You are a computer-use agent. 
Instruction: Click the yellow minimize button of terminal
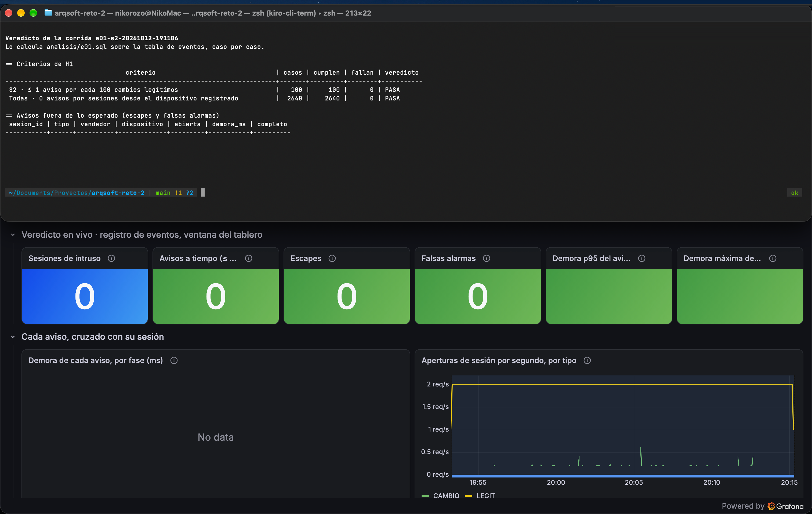click(21, 13)
